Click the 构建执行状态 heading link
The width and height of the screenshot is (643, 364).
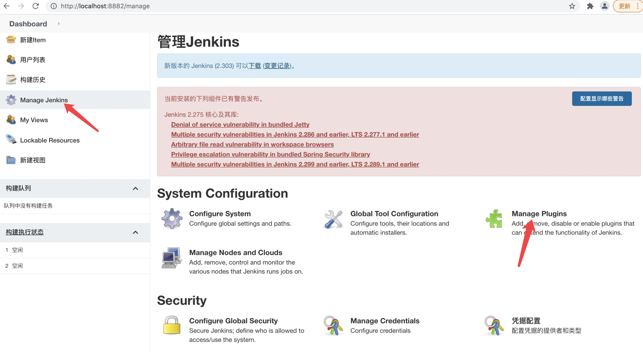coord(25,232)
